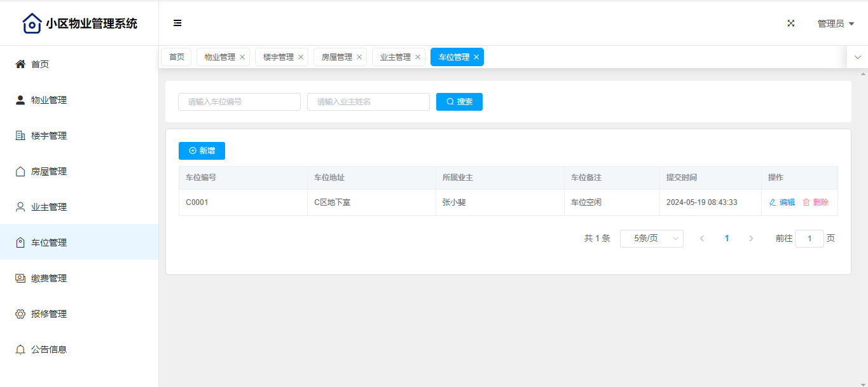Image resolution: width=868 pixels, height=387 pixels.
Task: Click the house logo icon
Action: point(32,24)
